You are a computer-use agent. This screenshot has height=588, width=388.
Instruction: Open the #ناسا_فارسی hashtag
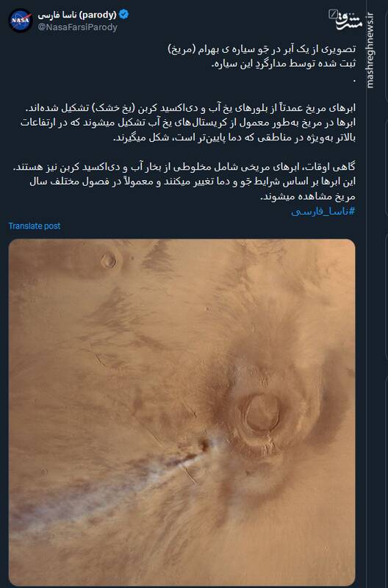(323, 212)
